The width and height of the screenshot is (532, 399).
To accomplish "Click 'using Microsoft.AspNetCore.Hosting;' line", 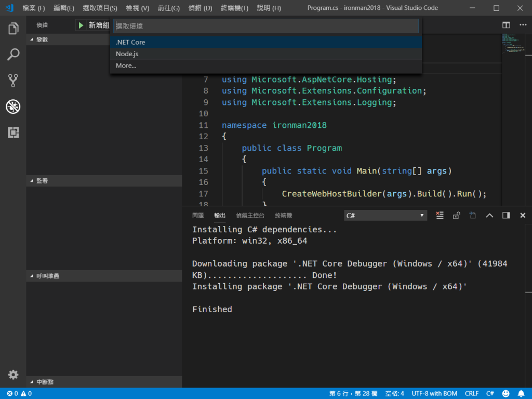I will point(309,79).
